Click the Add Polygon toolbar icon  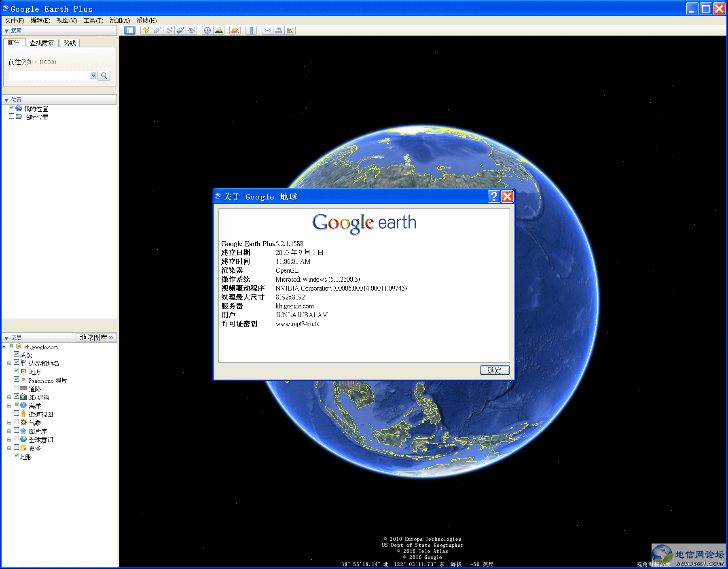tap(157, 30)
